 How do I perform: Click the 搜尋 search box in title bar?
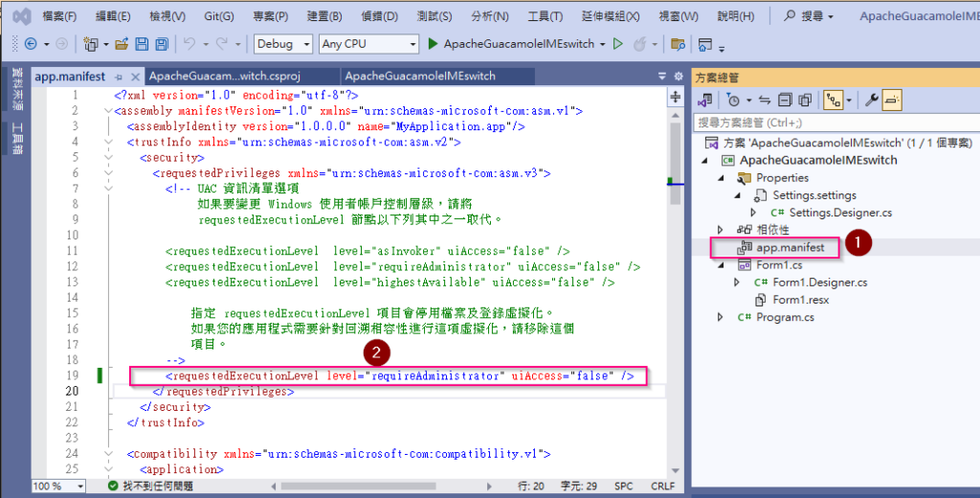tap(810, 16)
